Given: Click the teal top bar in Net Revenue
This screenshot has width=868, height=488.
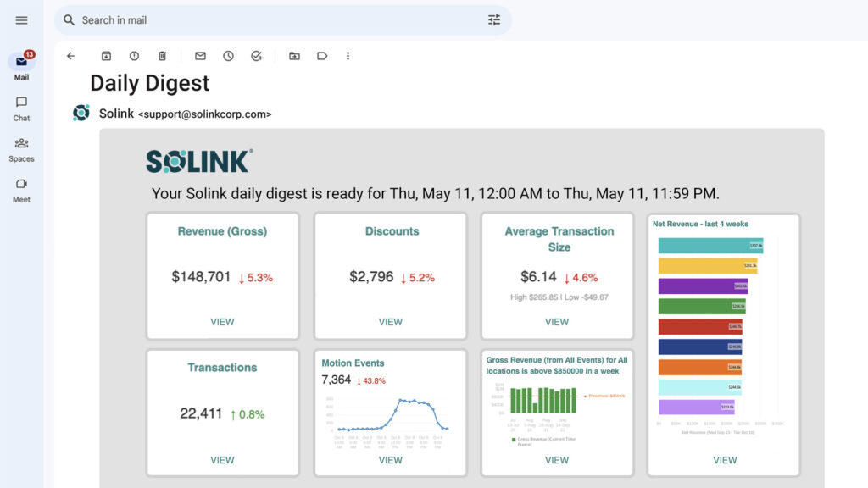Looking at the screenshot, I should pos(710,246).
